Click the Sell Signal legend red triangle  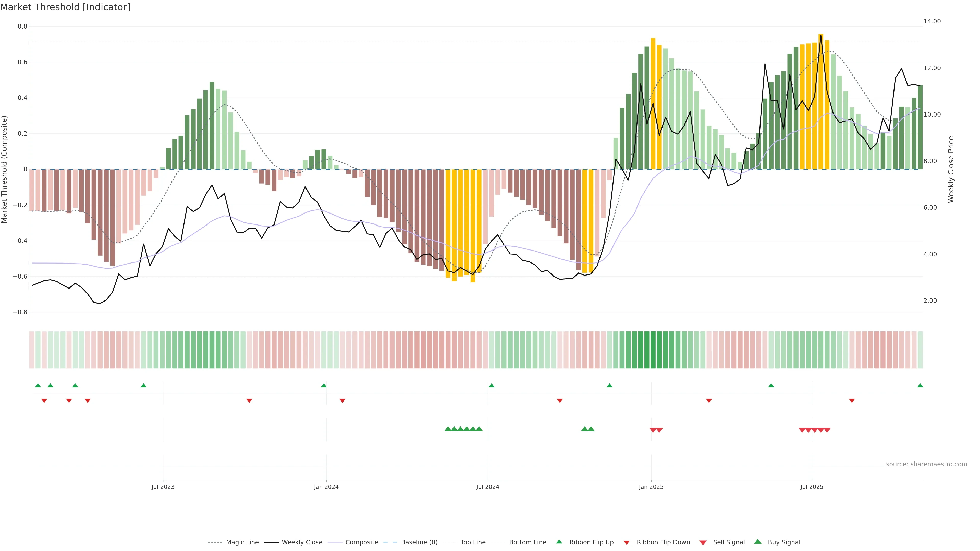coord(703,542)
